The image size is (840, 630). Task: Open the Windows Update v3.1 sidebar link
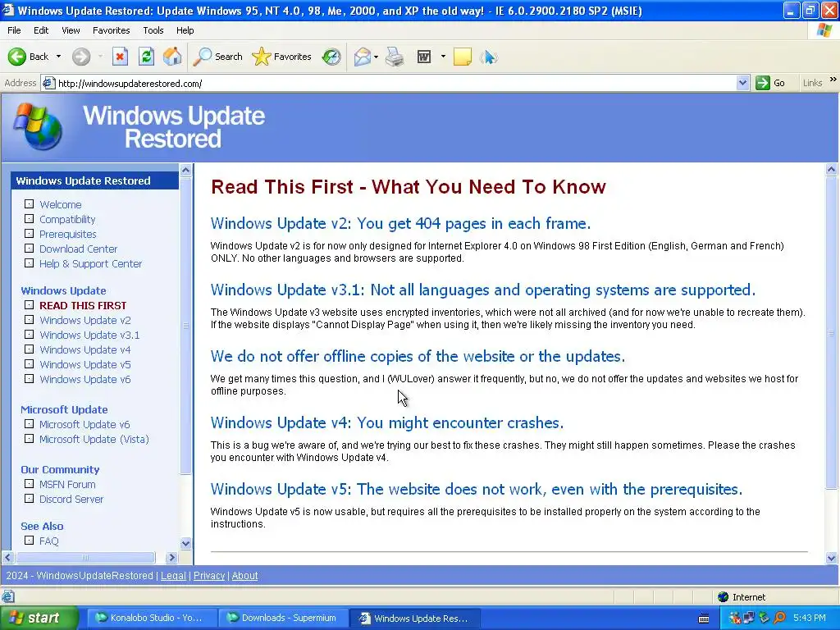89,335
